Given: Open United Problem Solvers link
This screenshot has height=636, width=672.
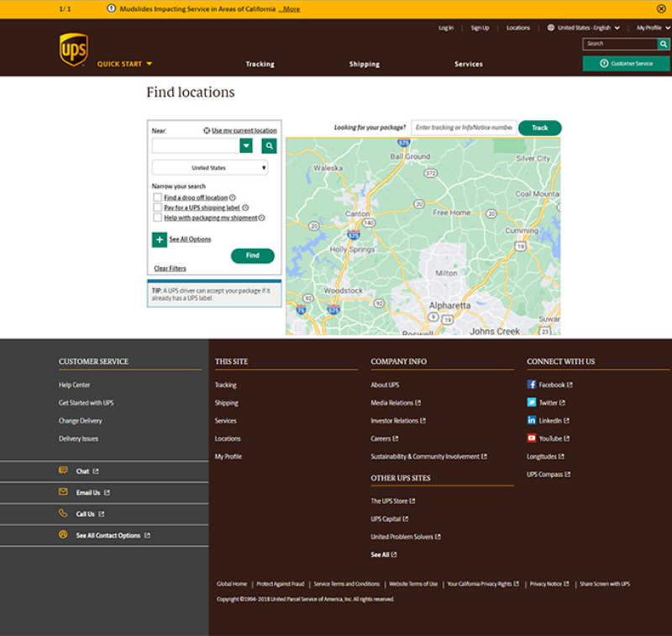Looking at the screenshot, I should (406, 537).
